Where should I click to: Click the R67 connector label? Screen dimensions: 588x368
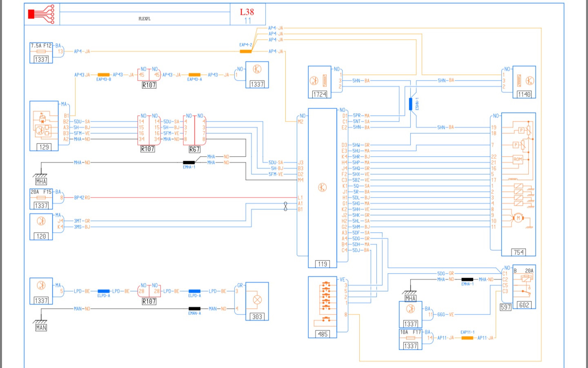coord(194,149)
